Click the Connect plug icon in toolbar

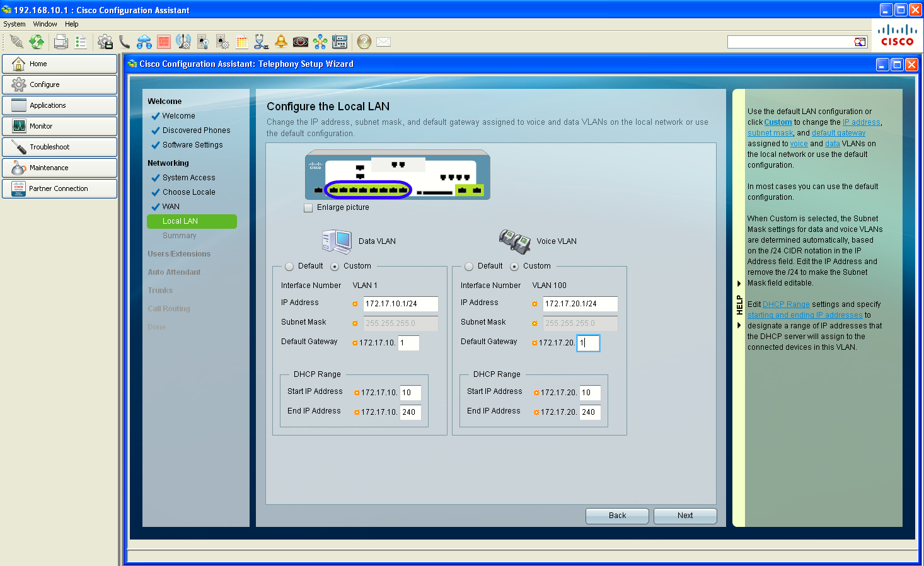click(16, 42)
